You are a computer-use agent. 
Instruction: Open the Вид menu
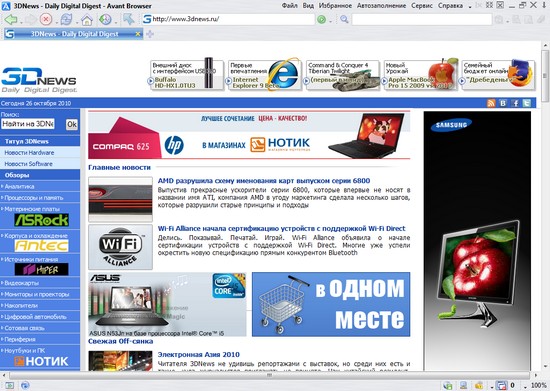[x=308, y=6]
